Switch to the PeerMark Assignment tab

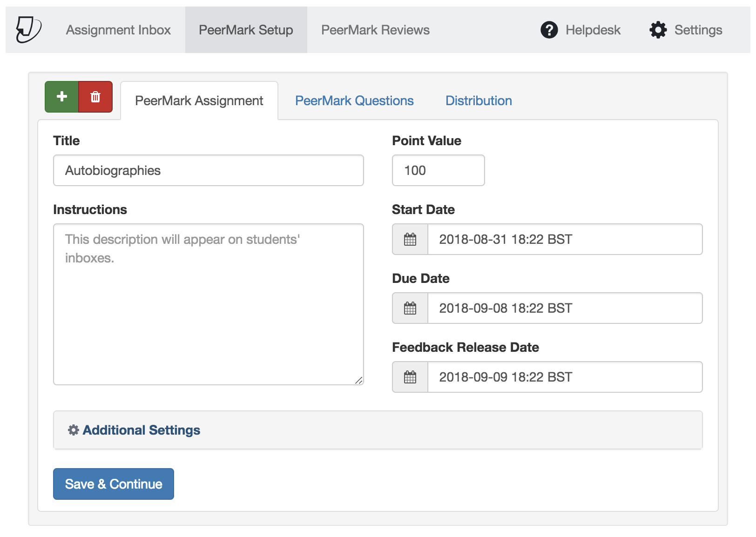(199, 101)
